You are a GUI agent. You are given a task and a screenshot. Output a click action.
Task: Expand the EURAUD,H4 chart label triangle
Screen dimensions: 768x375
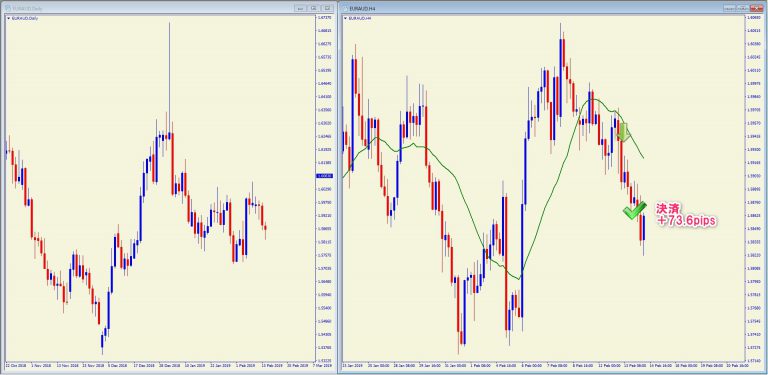point(346,19)
